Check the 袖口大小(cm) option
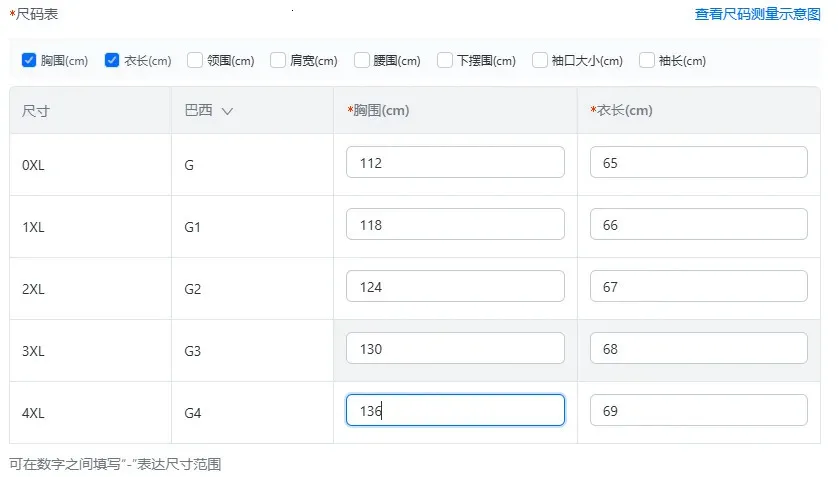This screenshot has width=838, height=477. tap(540, 60)
